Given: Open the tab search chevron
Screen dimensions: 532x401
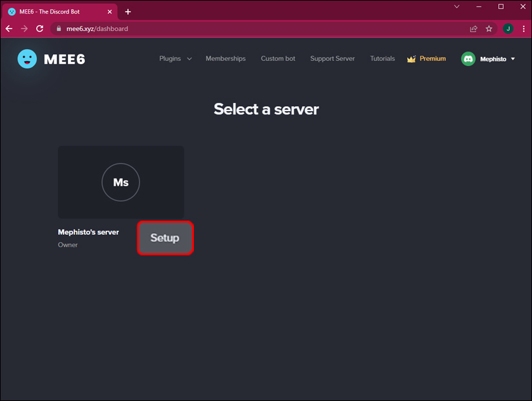Looking at the screenshot, I should [456, 6].
